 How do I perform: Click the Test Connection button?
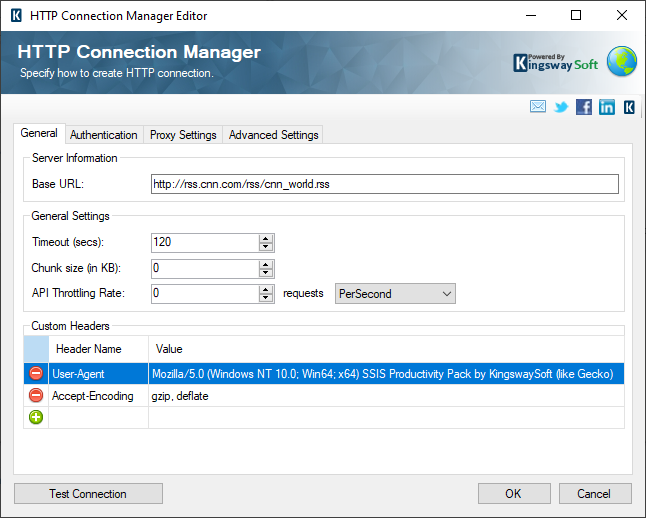click(88, 493)
